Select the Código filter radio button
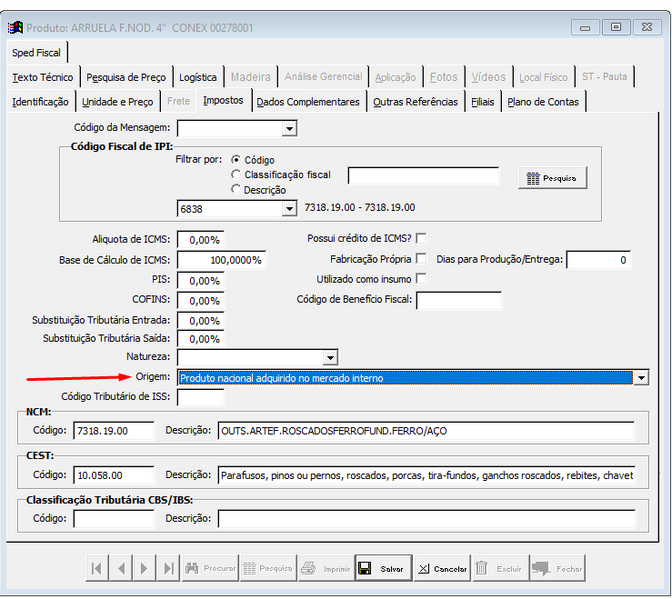 pos(236,160)
